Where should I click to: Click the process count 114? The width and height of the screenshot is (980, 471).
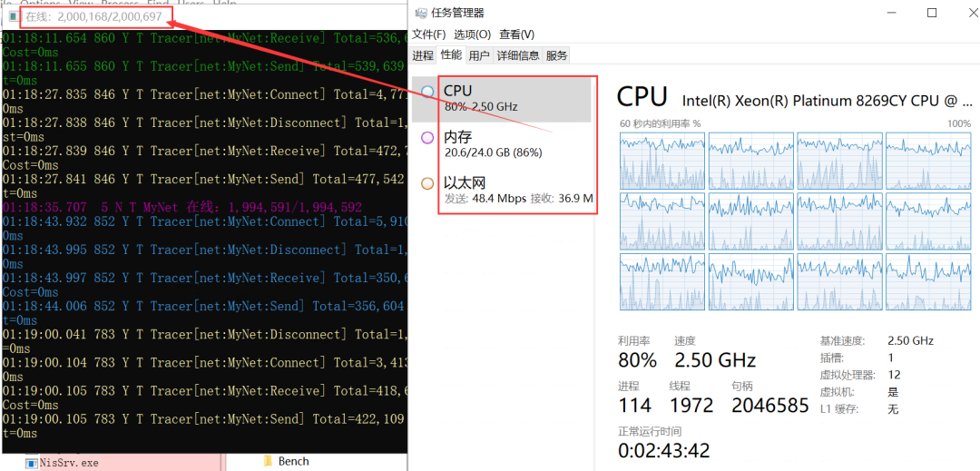(x=635, y=406)
